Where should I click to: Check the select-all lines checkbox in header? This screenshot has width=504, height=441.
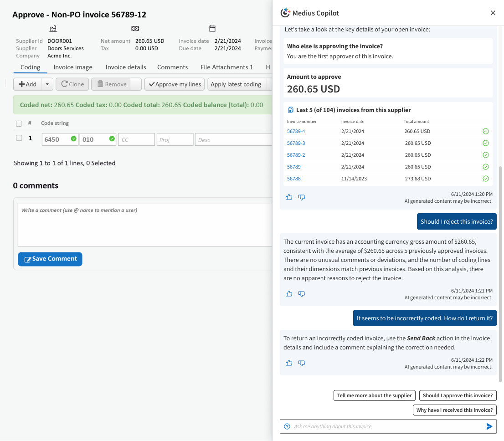tap(19, 123)
